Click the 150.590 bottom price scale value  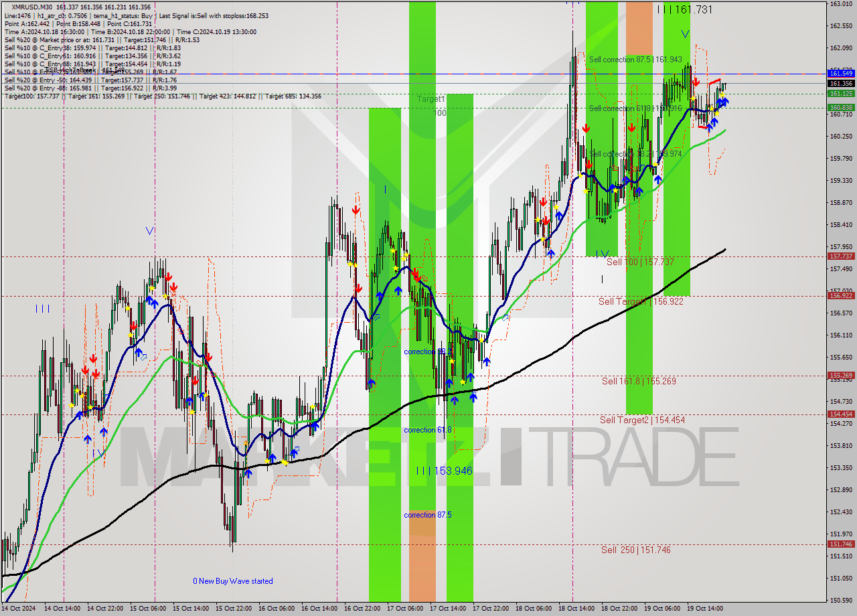point(840,600)
